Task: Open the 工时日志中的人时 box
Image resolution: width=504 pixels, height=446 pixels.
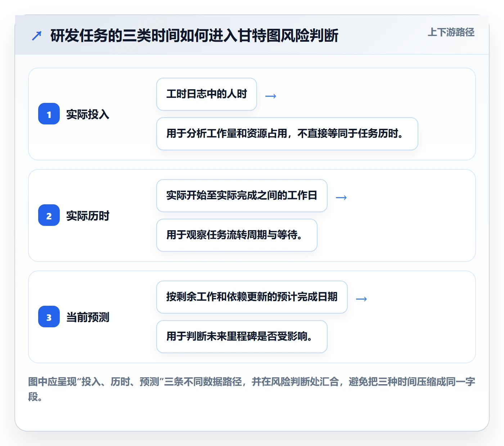Action: click(207, 94)
